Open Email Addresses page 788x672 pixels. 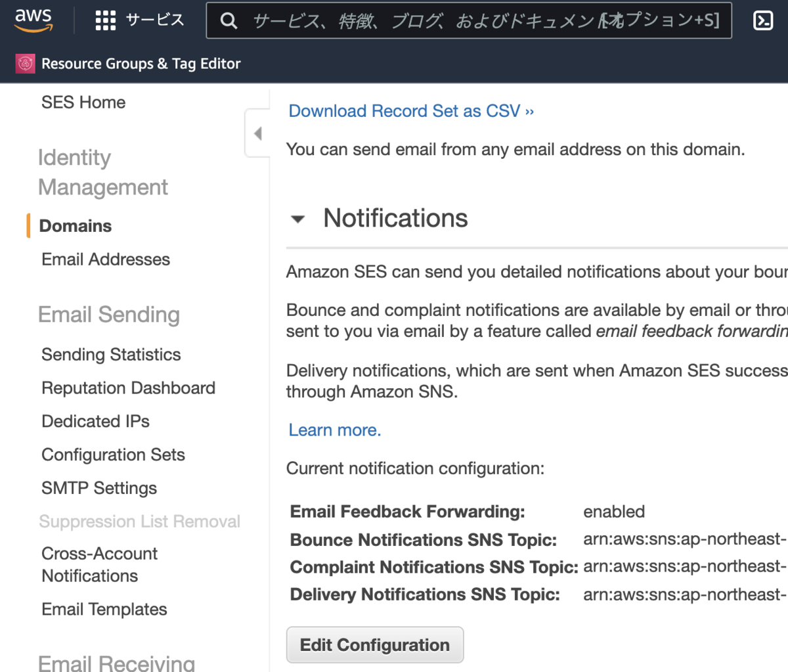click(106, 259)
